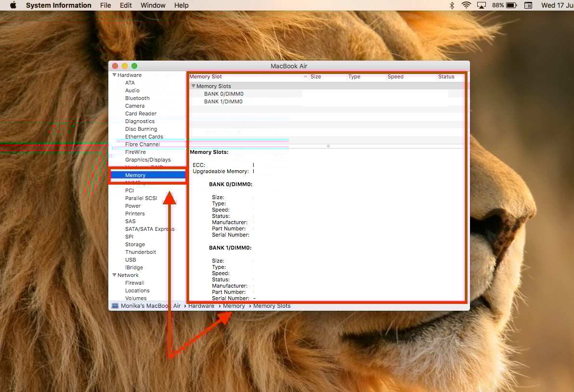The width and height of the screenshot is (574, 392).
Task: Select the BANK 0/DIMM0 row
Action: 326,94
